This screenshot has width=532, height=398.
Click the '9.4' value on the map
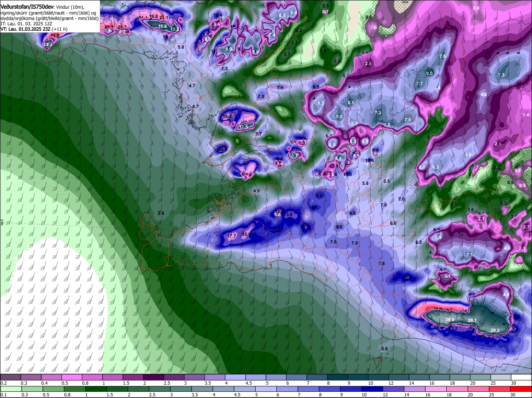click(x=376, y=150)
